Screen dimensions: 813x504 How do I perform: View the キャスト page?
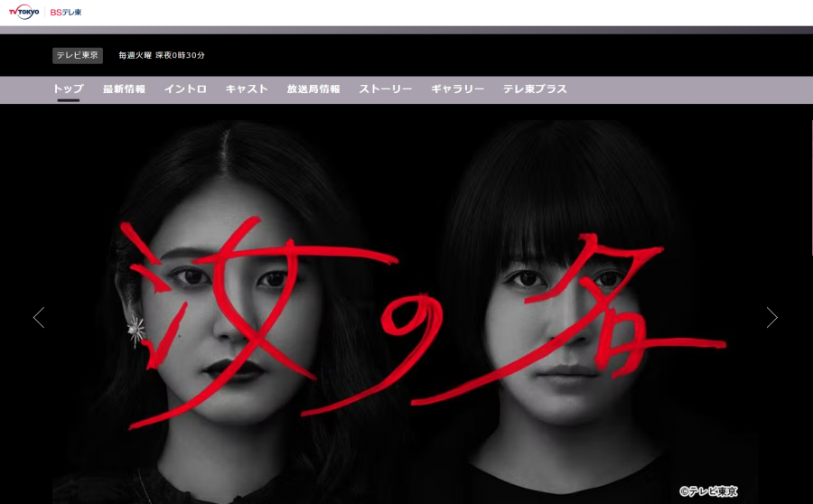tap(247, 89)
